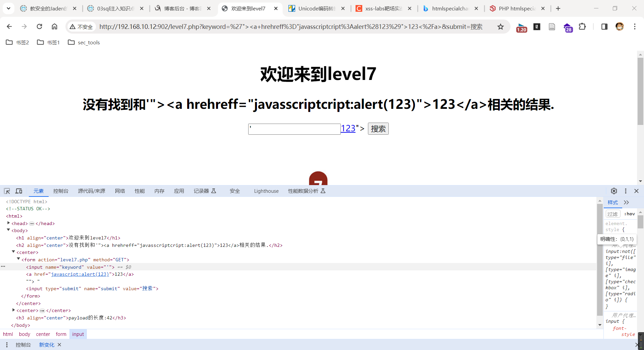644x350 pixels.
Task: Expand the second center node
Action: (13, 310)
